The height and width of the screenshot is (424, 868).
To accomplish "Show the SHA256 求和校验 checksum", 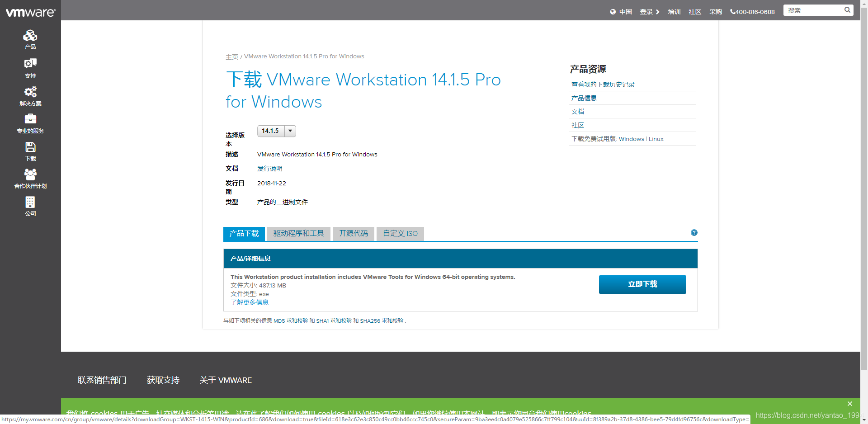I will click(382, 321).
